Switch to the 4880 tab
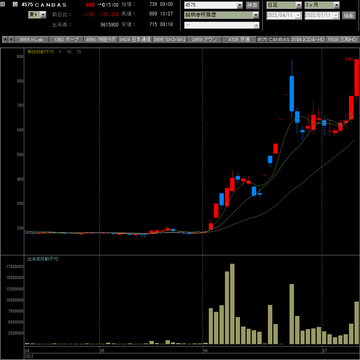 tap(101, 39)
